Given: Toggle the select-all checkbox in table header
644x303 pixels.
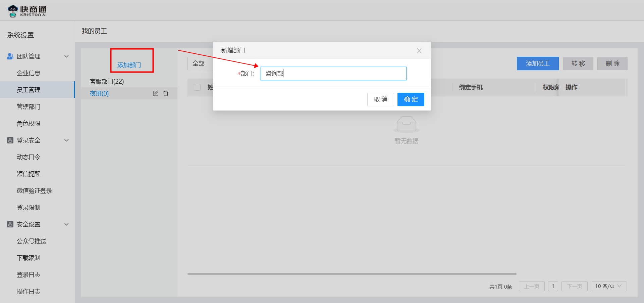Looking at the screenshot, I should [x=197, y=87].
